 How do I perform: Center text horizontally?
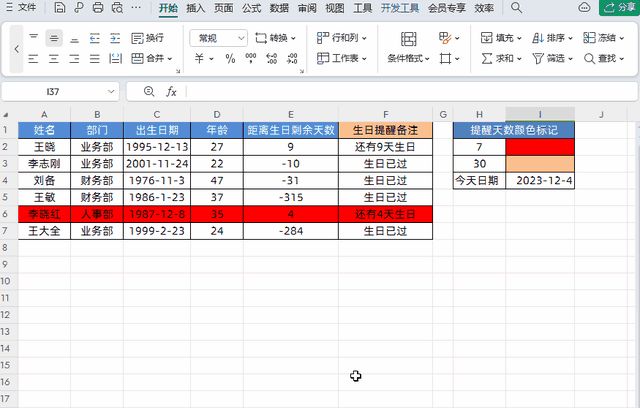point(54,59)
